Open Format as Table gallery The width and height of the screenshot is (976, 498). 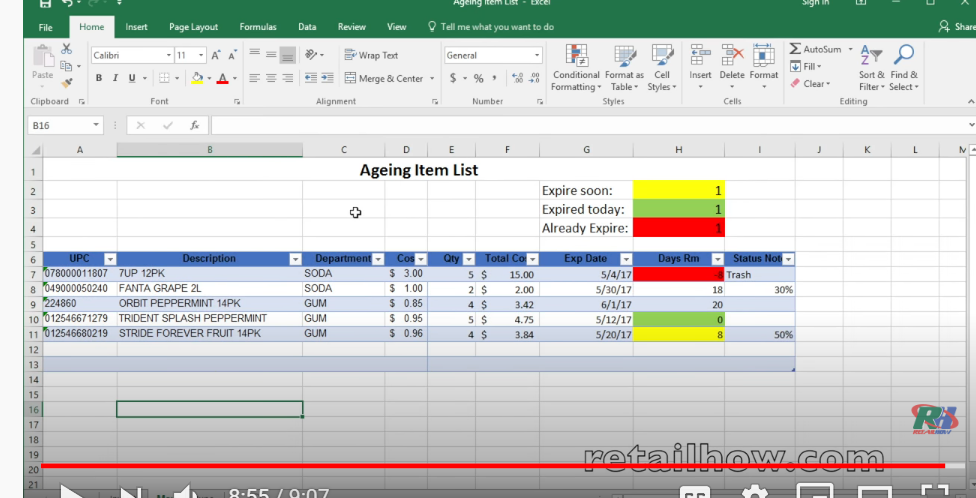pyautogui.click(x=624, y=68)
